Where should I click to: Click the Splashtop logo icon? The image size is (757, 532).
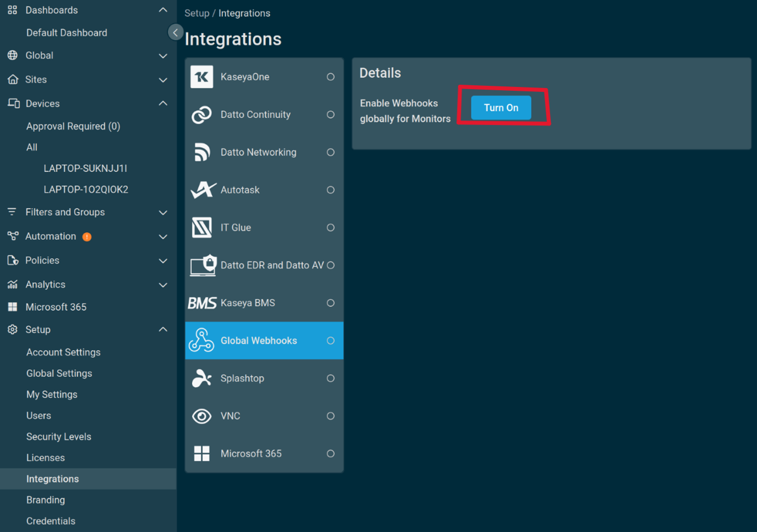pos(201,378)
